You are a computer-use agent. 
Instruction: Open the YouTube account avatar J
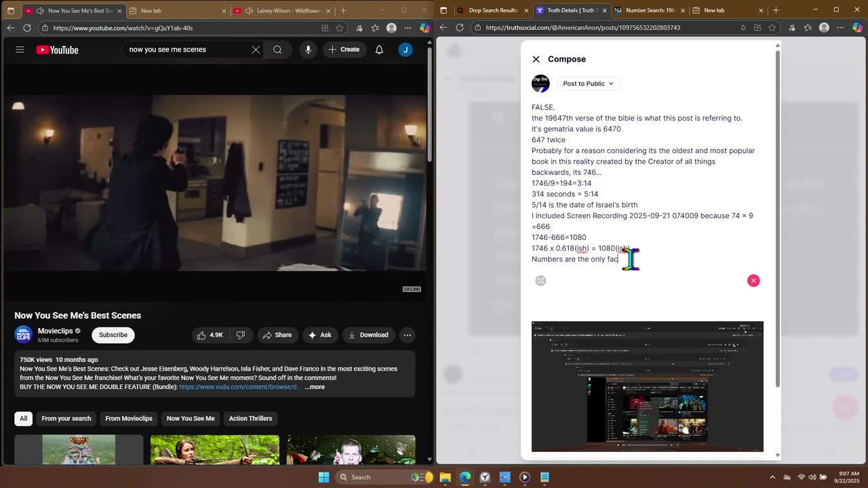pyautogui.click(x=406, y=49)
